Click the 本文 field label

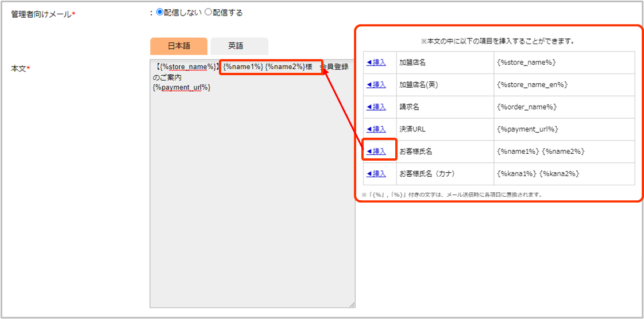tap(20, 69)
